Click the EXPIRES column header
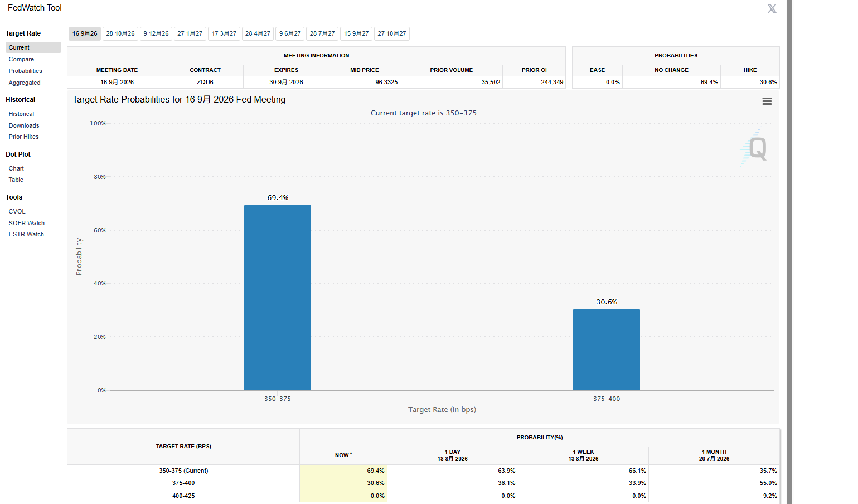Viewport: 858px width, 504px height. [286, 70]
